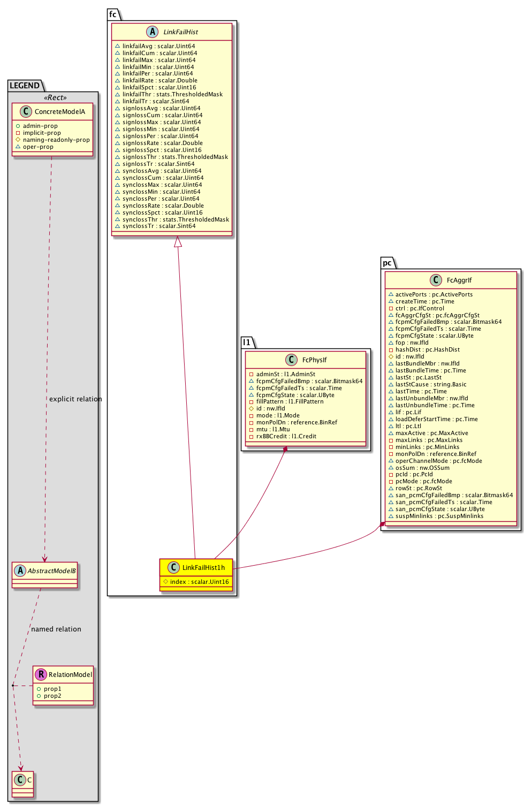
Task: Click the A icon of LinkFailHist class
Action: pyautogui.click(x=153, y=32)
